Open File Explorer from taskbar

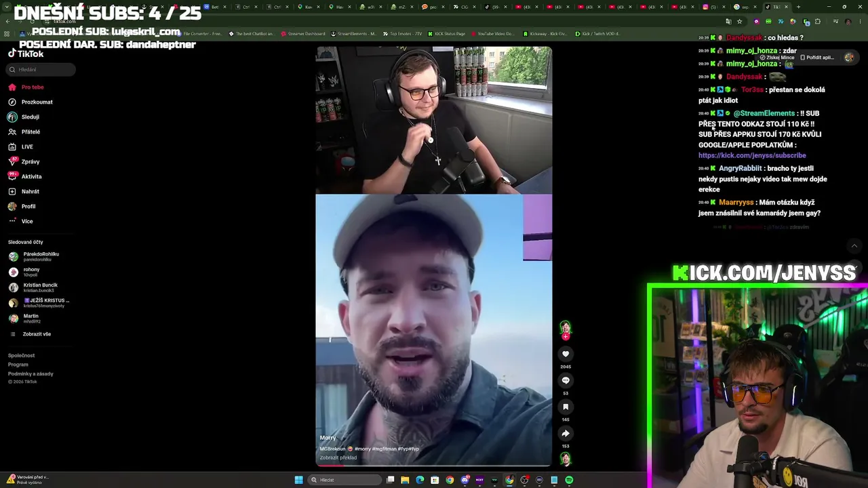point(405,480)
